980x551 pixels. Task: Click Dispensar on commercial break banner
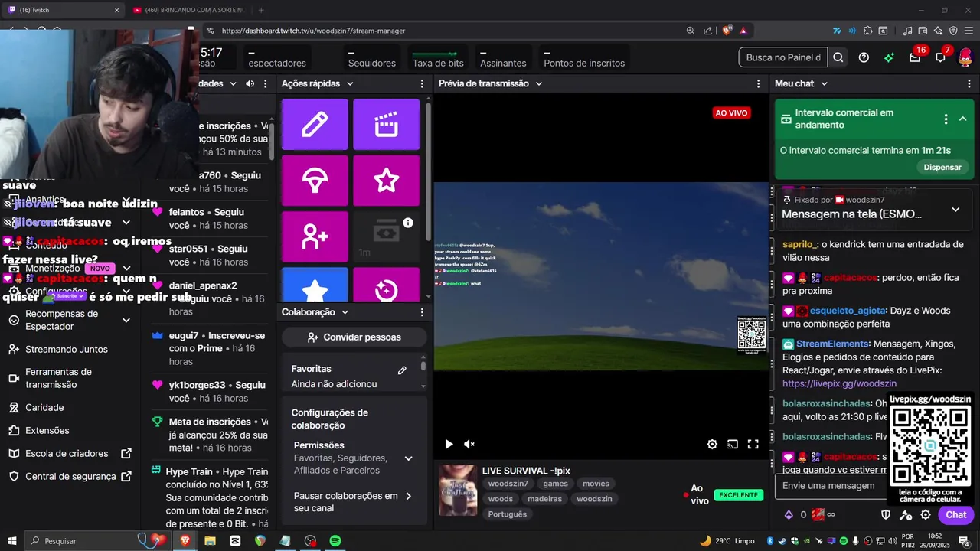coord(942,167)
